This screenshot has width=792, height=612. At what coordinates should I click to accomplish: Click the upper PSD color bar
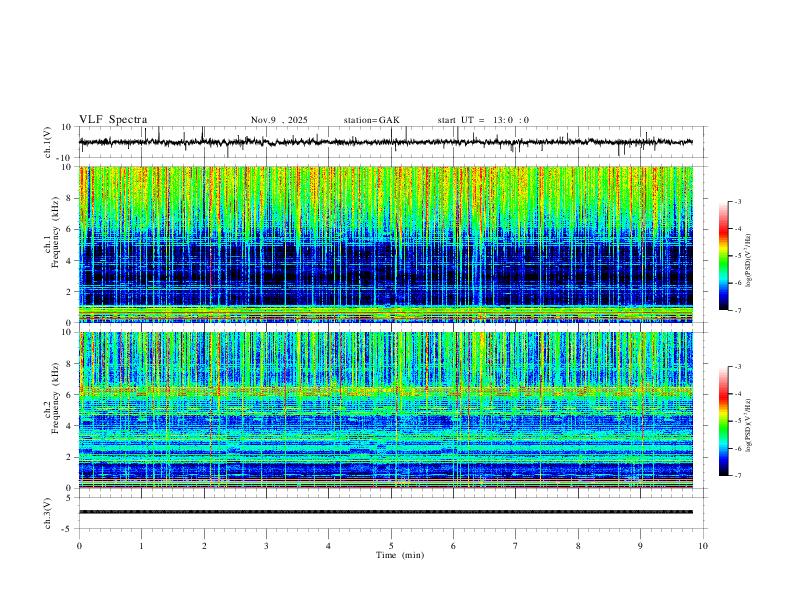click(723, 256)
